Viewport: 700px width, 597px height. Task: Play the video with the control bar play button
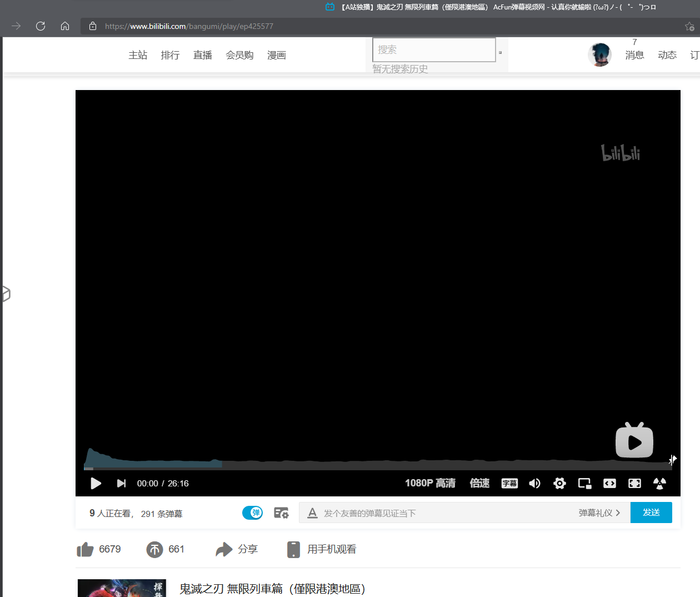(96, 484)
